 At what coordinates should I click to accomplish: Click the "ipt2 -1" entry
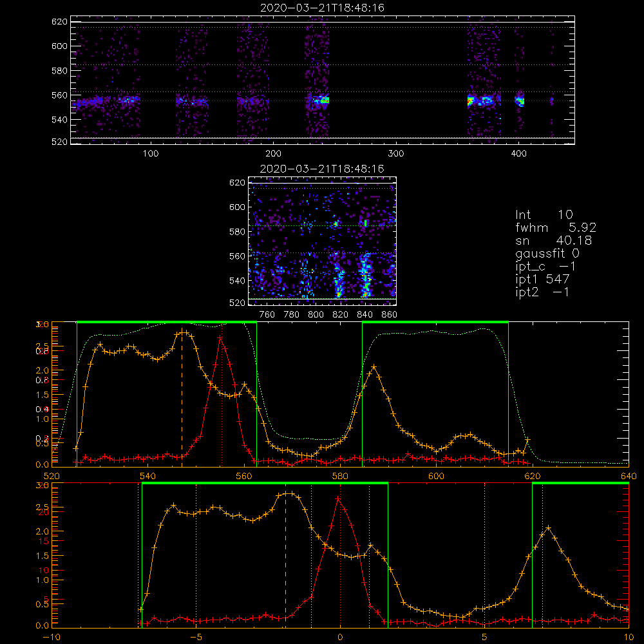pos(542,292)
